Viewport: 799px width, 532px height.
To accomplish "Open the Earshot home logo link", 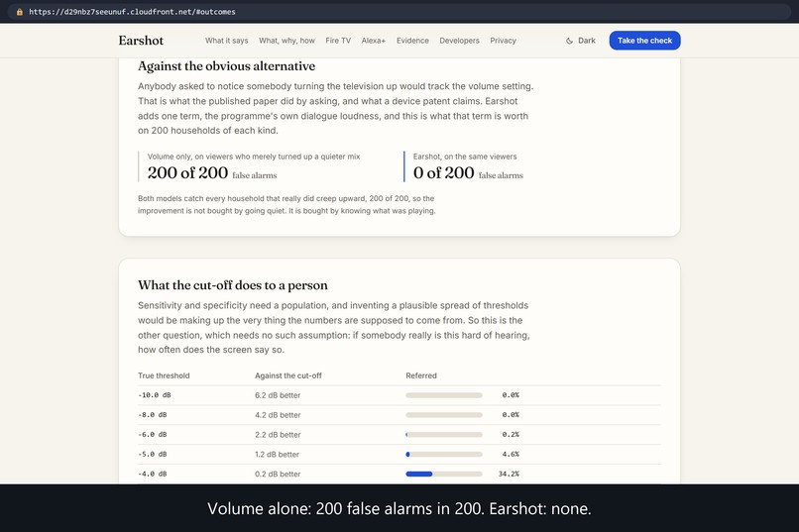I will click(x=141, y=41).
